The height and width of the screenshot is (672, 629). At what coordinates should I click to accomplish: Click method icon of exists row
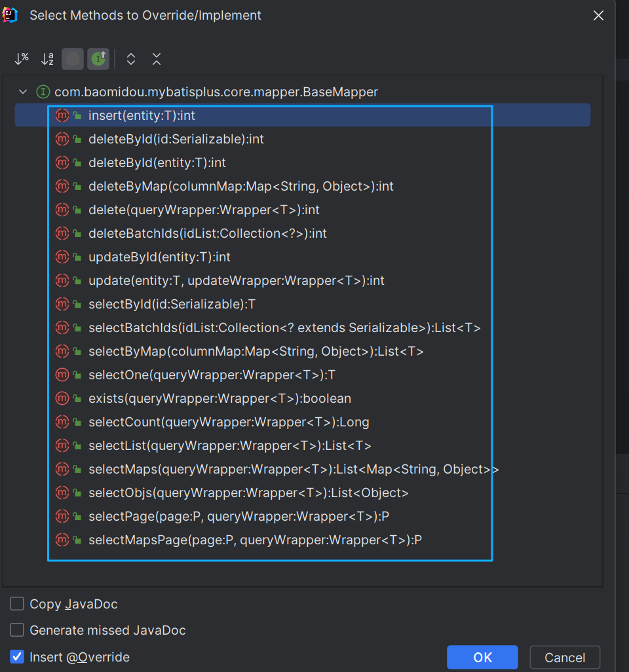point(62,398)
